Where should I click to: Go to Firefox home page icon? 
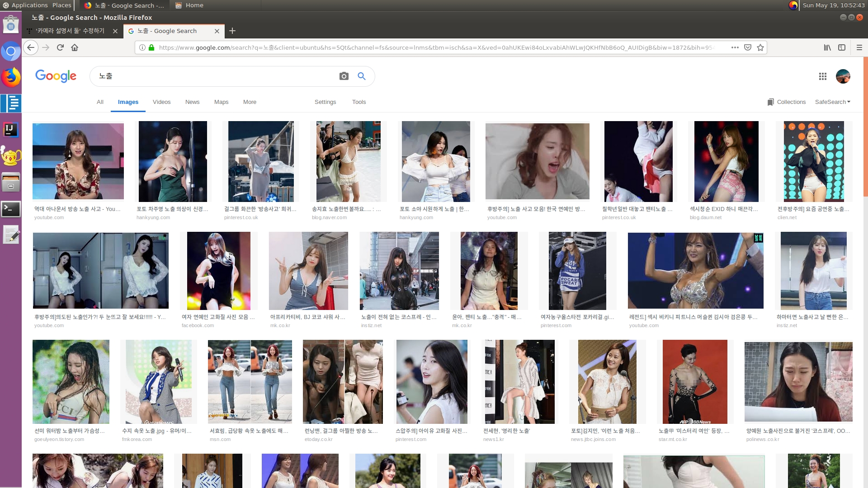pyautogui.click(x=75, y=47)
